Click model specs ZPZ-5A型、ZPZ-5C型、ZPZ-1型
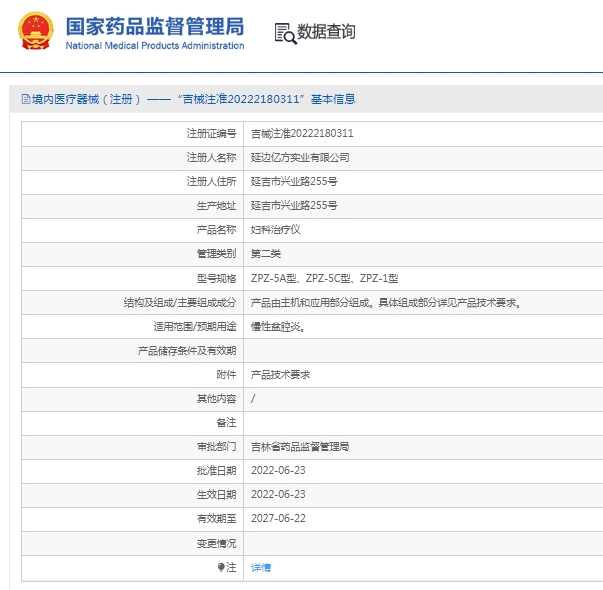This screenshot has height=590, width=603. [325, 278]
